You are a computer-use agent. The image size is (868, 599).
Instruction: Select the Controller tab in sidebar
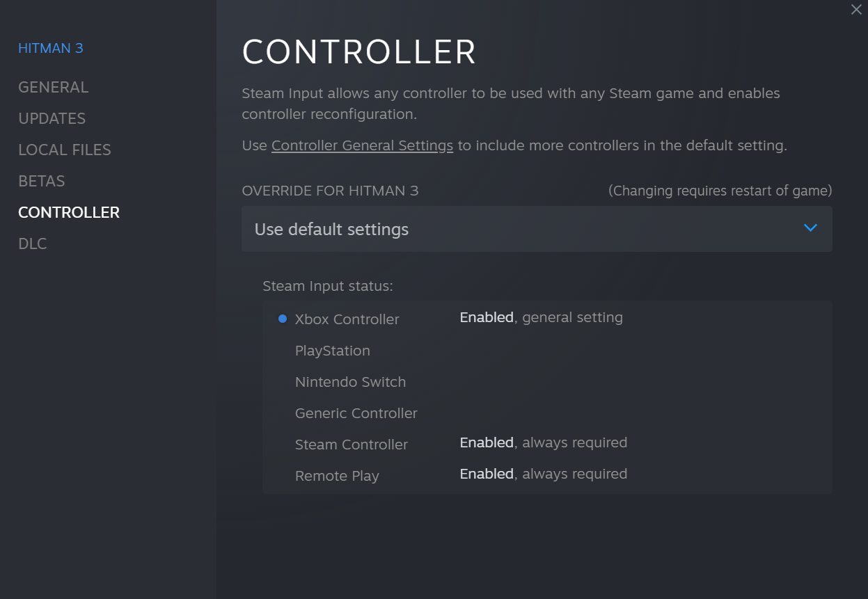[69, 212]
